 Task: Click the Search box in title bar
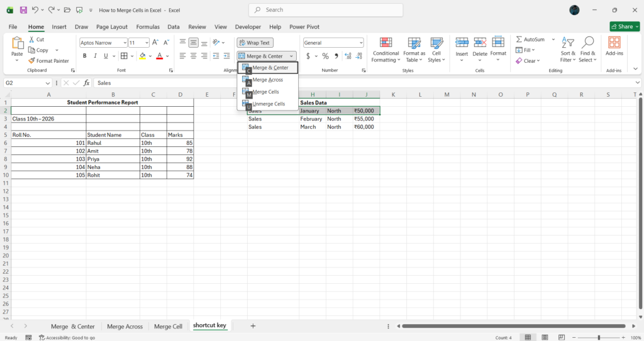pyautogui.click(x=326, y=10)
